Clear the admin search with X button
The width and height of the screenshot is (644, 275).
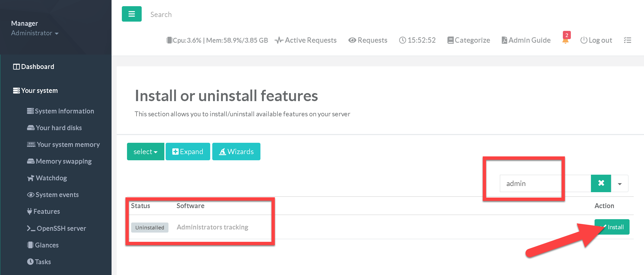pyautogui.click(x=601, y=183)
